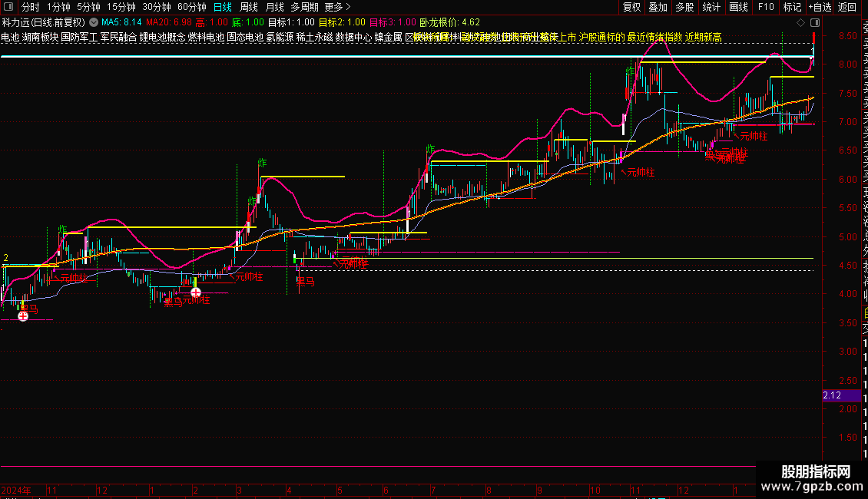The height and width of the screenshot is (499, 868).
Task: Click month 3 on the time axis
Action: [x=239, y=490]
